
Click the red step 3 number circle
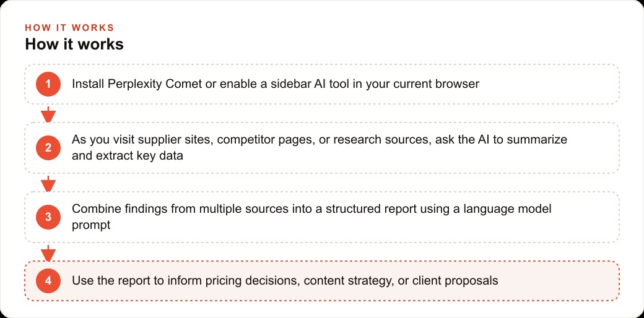pyautogui.click(x=48, y=217)
